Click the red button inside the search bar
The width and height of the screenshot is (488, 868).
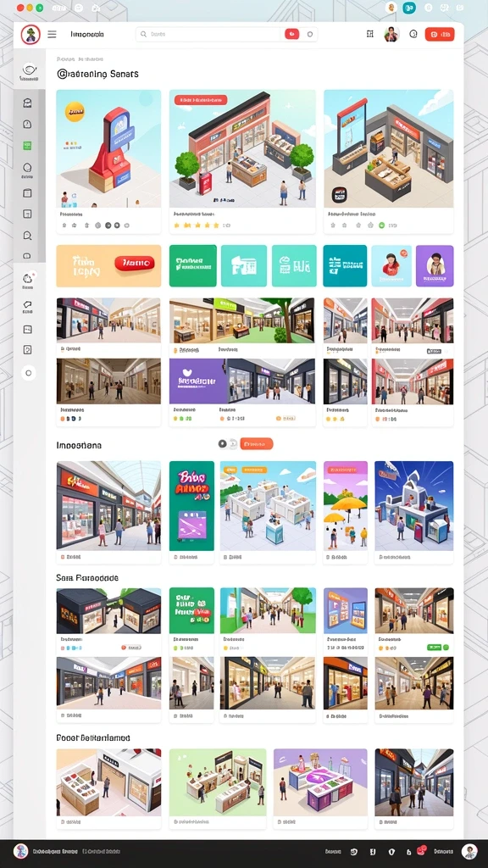click(x=292, y=34)
